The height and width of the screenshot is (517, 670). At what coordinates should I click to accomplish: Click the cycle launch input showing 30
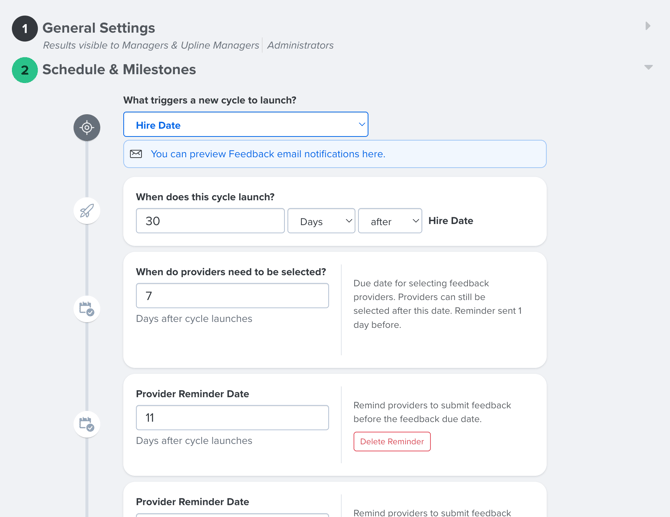click(210, 221)
